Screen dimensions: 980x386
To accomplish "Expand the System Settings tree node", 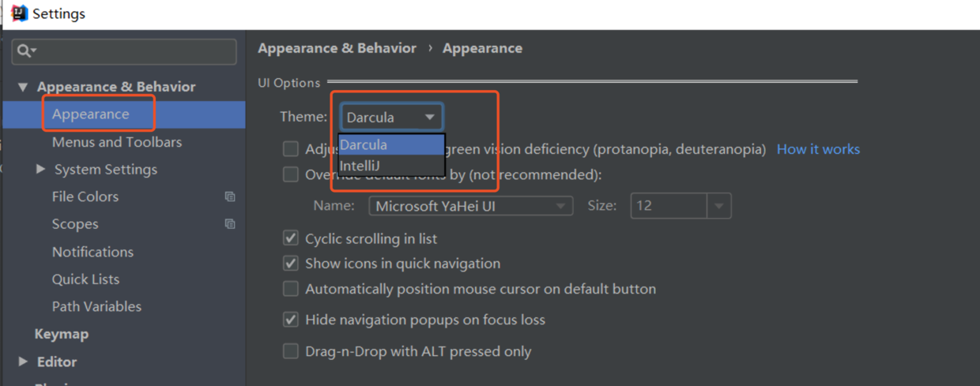I will (41, 169).
